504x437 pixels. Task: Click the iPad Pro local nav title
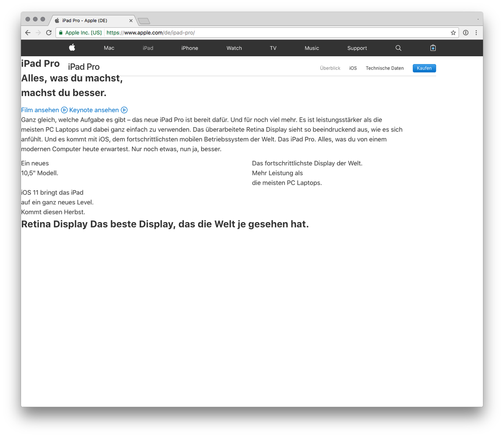click(x=84, y=67)
